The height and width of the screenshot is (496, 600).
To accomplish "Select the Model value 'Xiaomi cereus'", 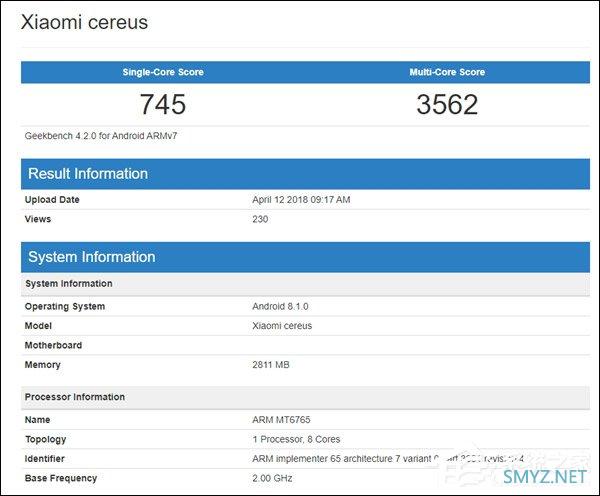I will click(x=282, y=326).
